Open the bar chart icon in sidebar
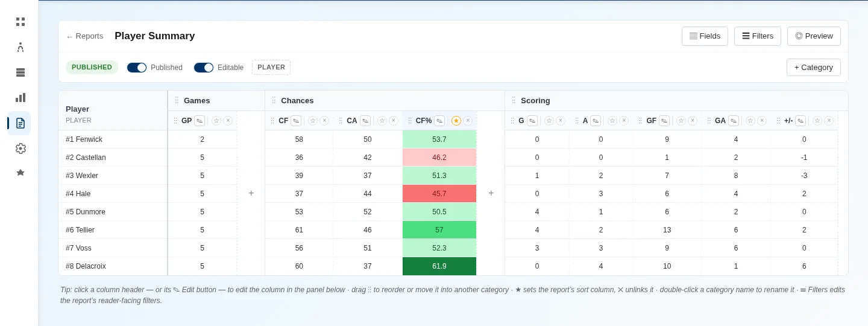Screen dimensions: 868x326 tap(20, 97)
